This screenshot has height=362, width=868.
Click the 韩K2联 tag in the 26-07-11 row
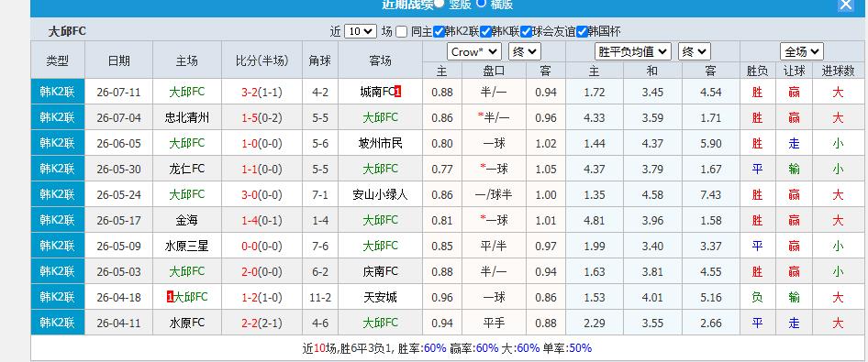tap(58, 92)
